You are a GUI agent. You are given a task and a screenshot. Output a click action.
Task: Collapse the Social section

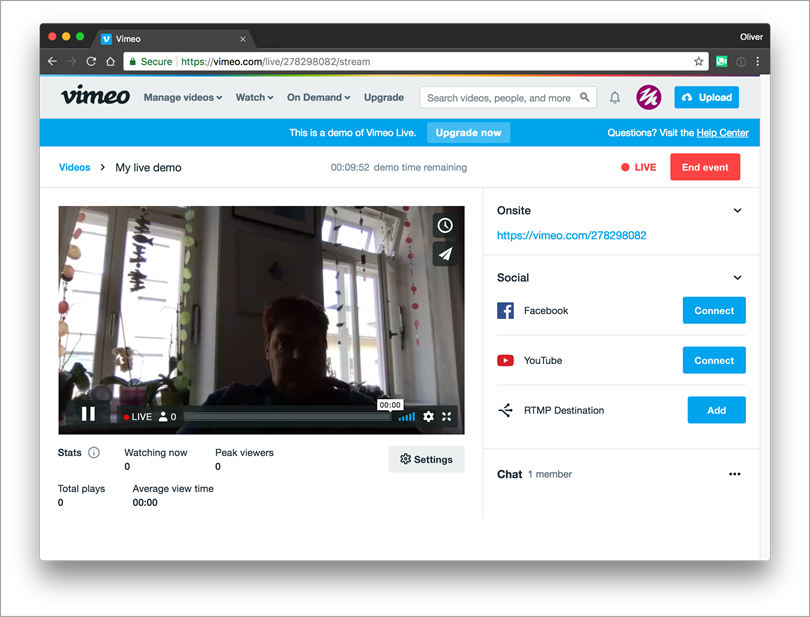point(738,277)
